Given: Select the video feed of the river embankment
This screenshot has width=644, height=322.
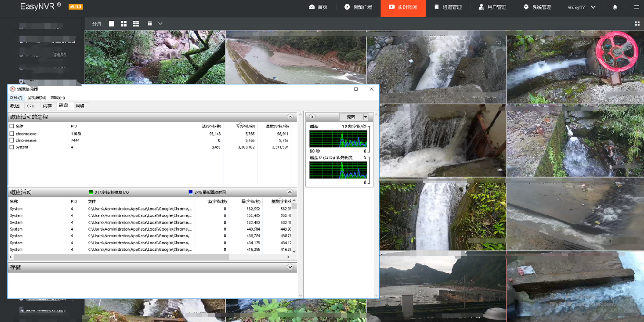Looking at the screenshot, I should click(x=296, y=57).
